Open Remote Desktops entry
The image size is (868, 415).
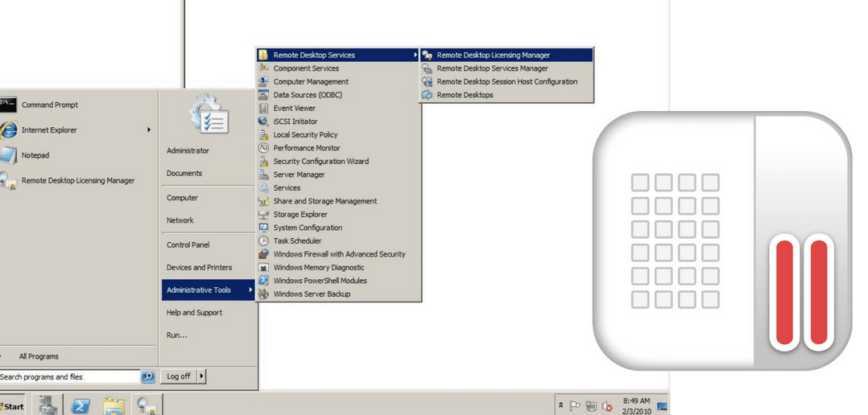point(506,94)
